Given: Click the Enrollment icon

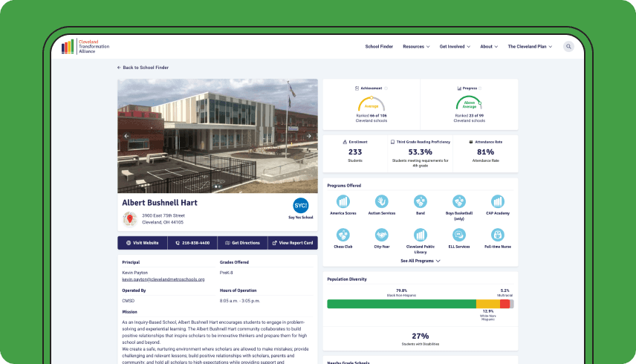Looking at the screenshot, I should pyautogui.click(x=345, y=143).
